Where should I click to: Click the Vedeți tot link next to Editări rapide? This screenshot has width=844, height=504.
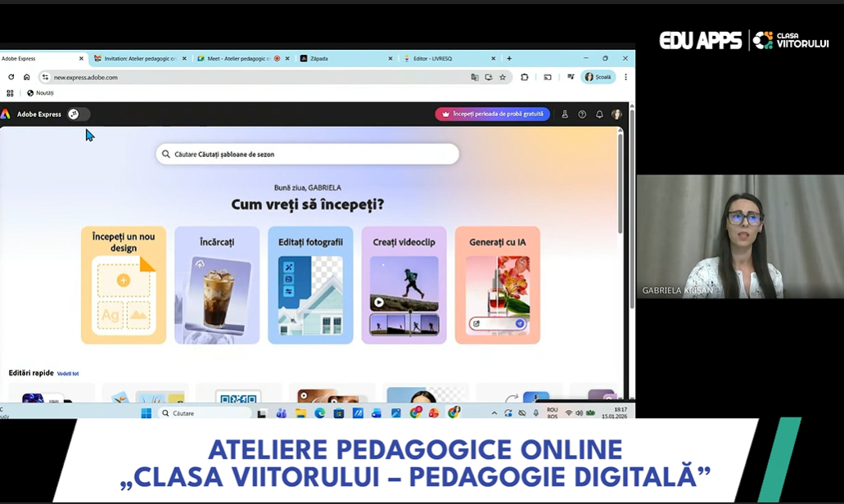pyautogui.click(x=68, y=373)
